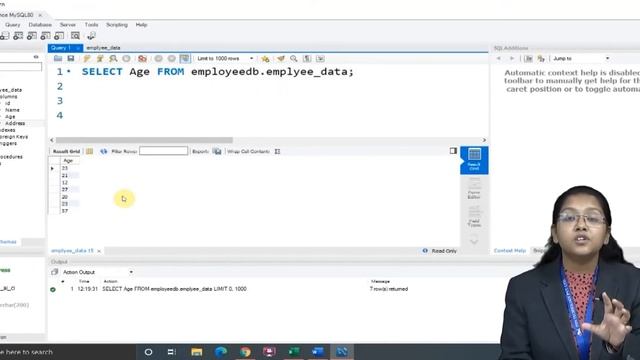Open the find magnifier in query toolbar
This screenshot has height=360, width=640.
tap(293, 59)
